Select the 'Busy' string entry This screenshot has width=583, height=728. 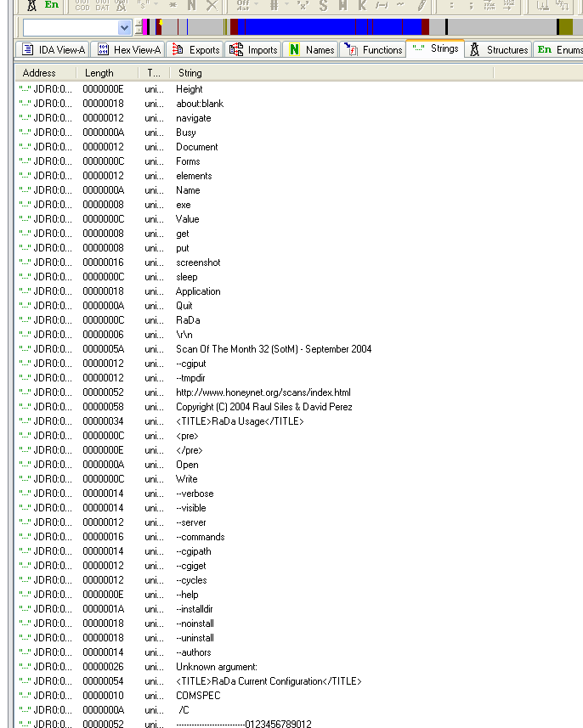[x=186, y=133]
